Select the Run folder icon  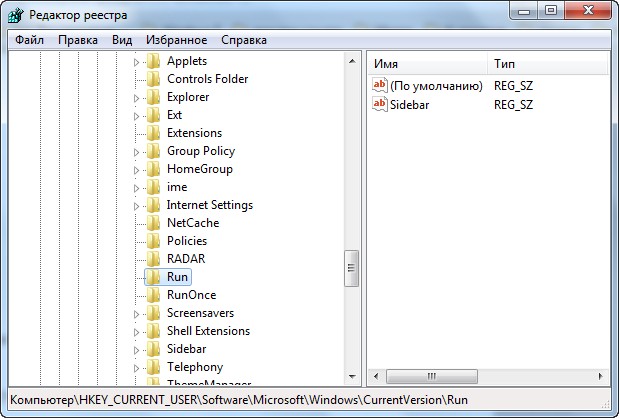click(153, 277)
